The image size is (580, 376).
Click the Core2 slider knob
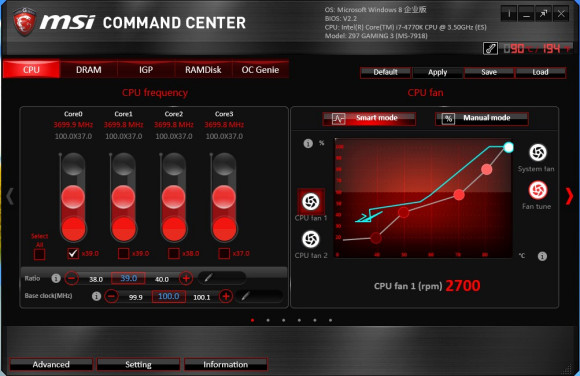174,197
